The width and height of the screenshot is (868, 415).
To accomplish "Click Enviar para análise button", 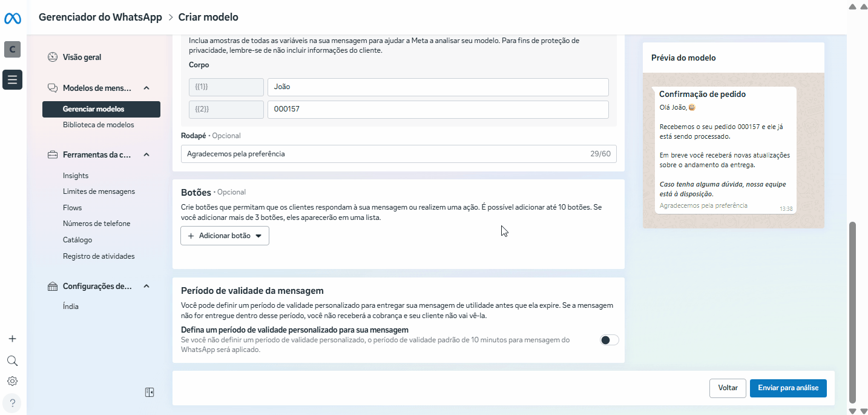I will [x=787, y=388].
